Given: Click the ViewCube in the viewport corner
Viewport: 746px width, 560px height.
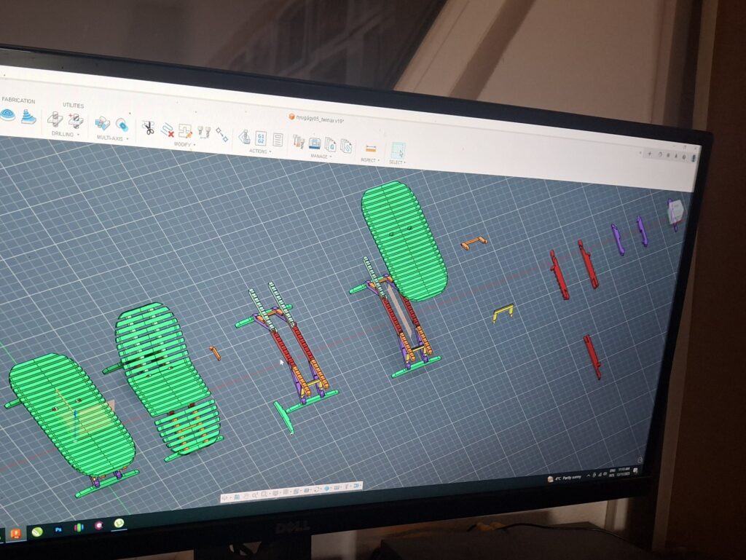Looking at the screenshot, I should point(676,211).
